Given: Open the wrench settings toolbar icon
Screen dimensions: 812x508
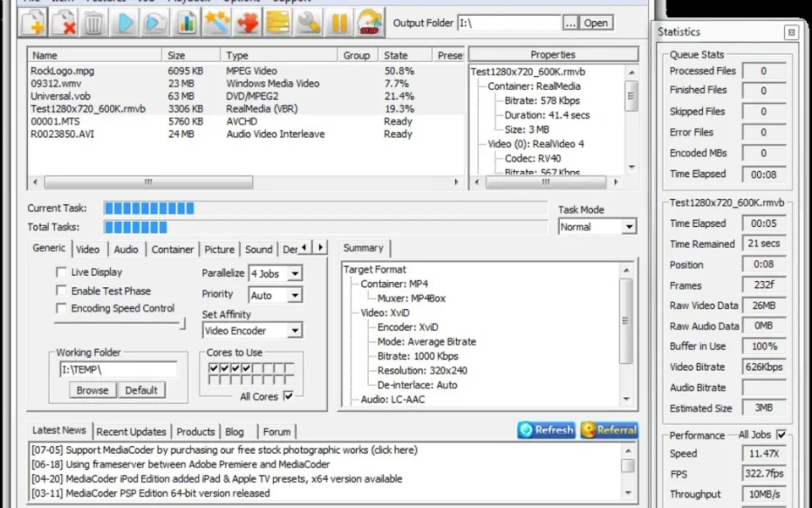Looking at the screenshot, I should [308, 23].
